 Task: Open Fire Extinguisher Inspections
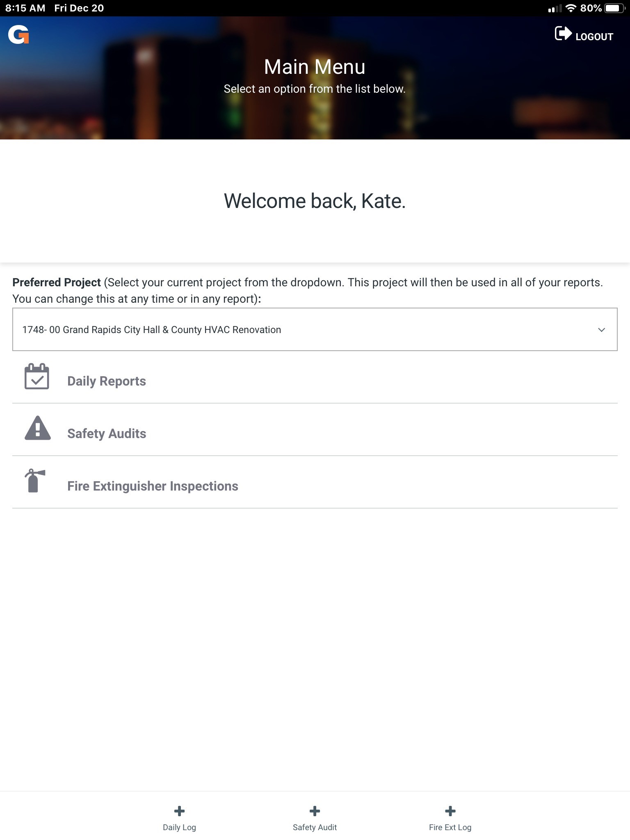point(315,486)
